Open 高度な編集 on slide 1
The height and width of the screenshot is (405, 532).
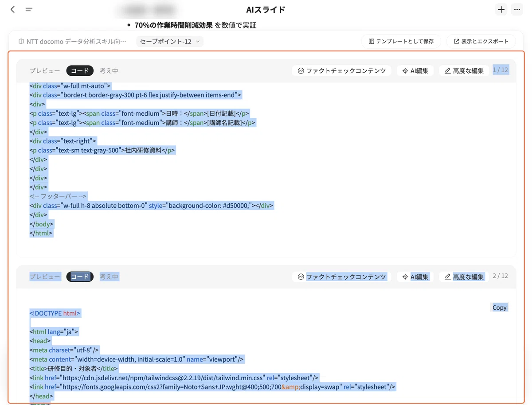tap(464, 70)
